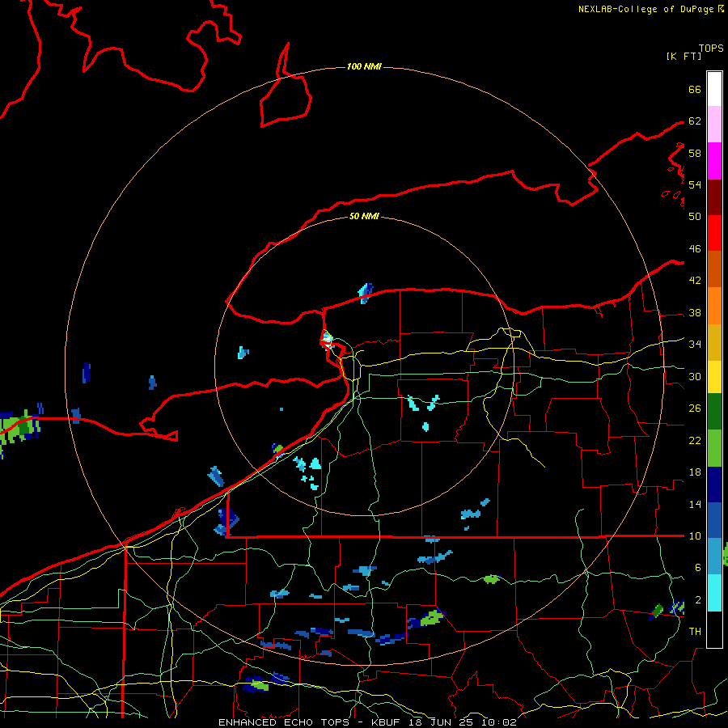Click the white swatch in the tops legend

[x=714, y=89]
